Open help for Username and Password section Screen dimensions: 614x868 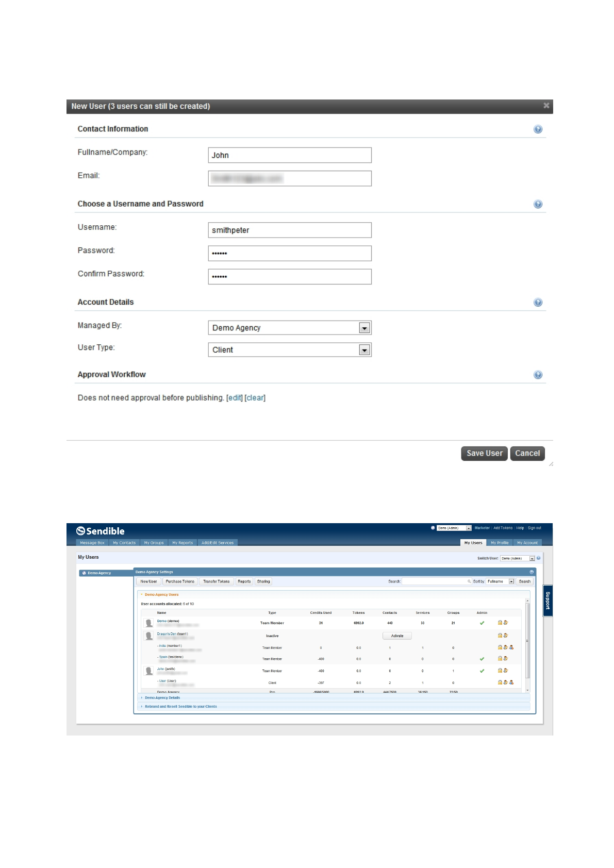[538, 204]
